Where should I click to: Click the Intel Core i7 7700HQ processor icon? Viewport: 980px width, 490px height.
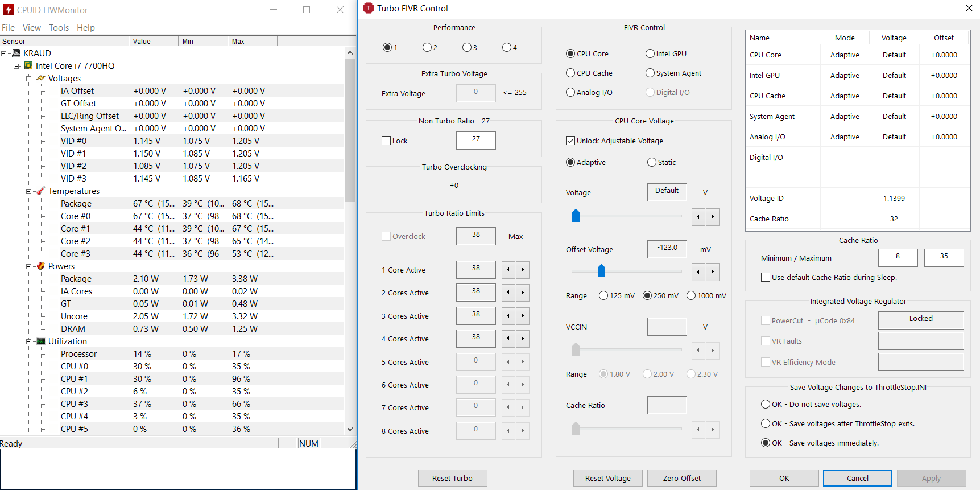tap(28, 66)
